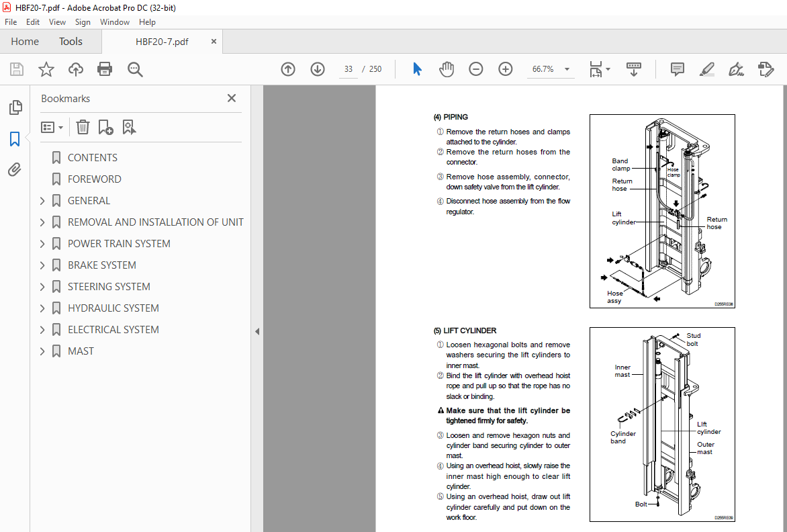The height and width of the screenshot is (532, 787).
Task: Click the piping diagram figure
Action: tap(662, 212)
